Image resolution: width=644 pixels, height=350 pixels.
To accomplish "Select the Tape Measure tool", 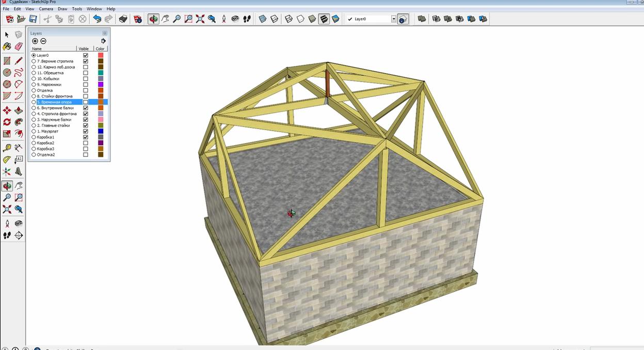I will pyautogui.click(x=7, y=148).
